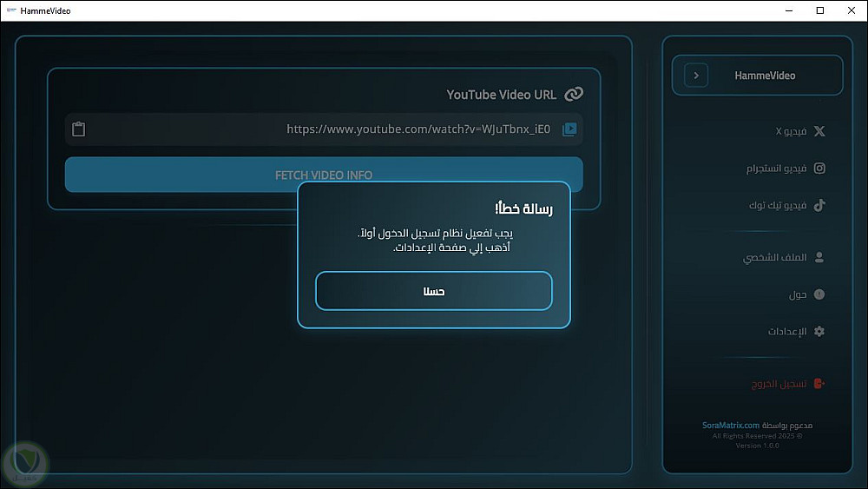Click the about info icon in sidebar
868x489 pixels.
point(819,294)
